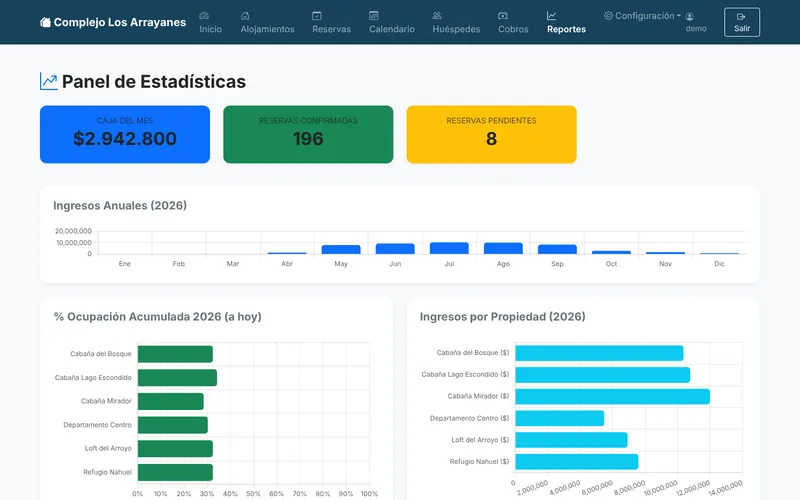The width and height of the screenshot is (800, 500).
Task: Click the Complejo Los Arrayanes brand link
Action: [113, 22]
